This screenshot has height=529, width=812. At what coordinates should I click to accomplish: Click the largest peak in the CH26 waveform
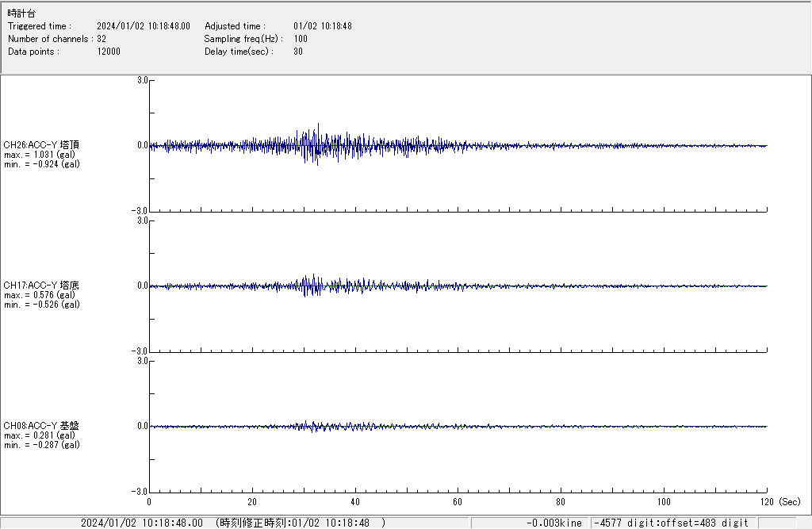point(318,125)
